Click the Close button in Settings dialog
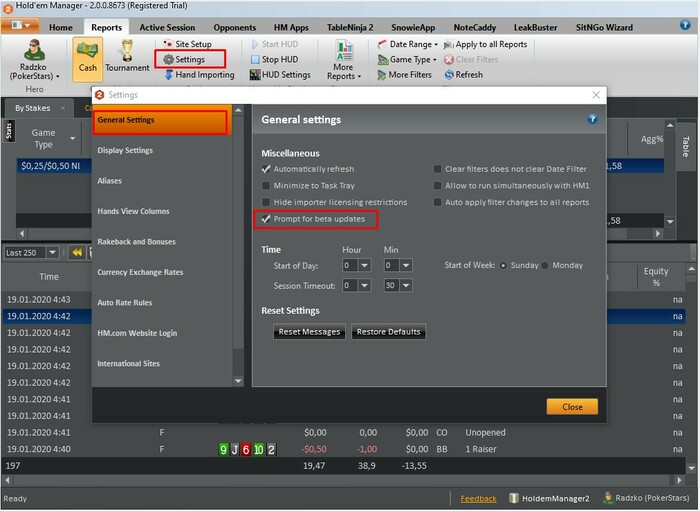The image size is (700, 511). point(572,407)
